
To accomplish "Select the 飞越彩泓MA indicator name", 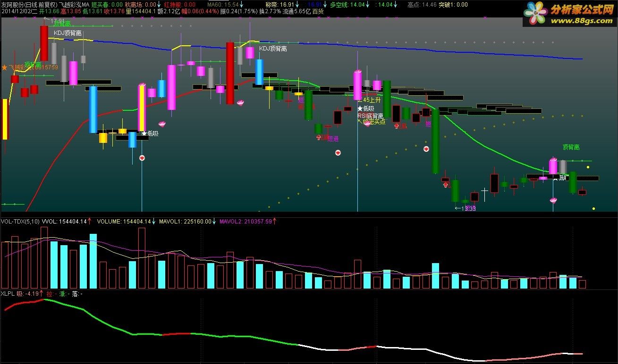I will pyautogui.click(x=74, y=4).
